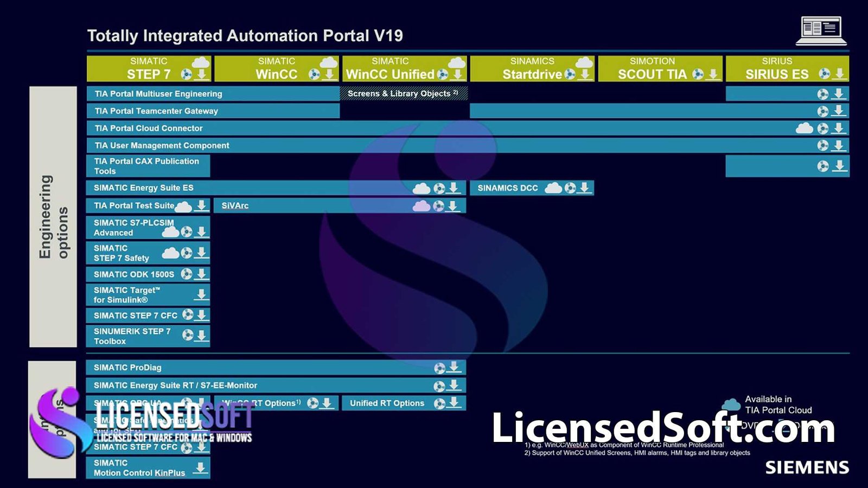Image resolution: width=868 pixels, height=488 pixels.
Task: Click the download arrow on TIA Portal Test Suite
Action: (201, 206)
